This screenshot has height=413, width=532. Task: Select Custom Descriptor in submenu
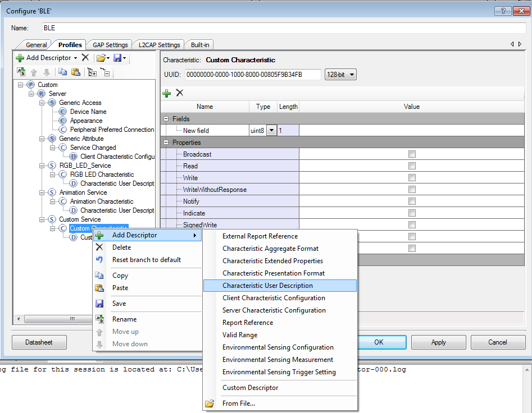click(280, 388)
